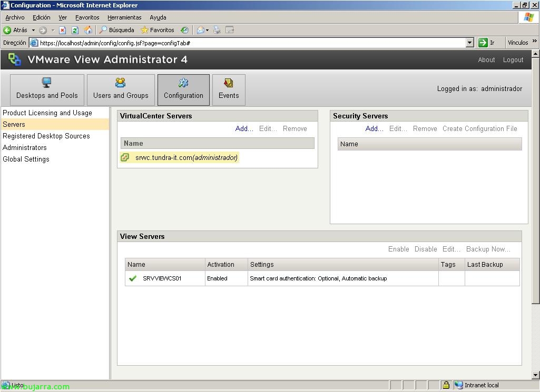Viewport: 540px width, 392px height.
Task: Open Favoritos star toolbar button
Action: pyautogui.click(x=158, y=31)
